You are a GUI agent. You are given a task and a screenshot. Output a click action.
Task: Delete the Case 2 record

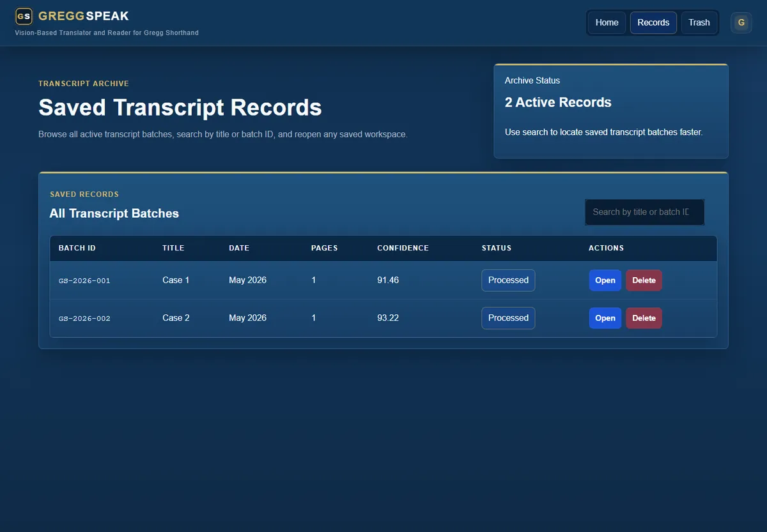(x=644, y=318)
